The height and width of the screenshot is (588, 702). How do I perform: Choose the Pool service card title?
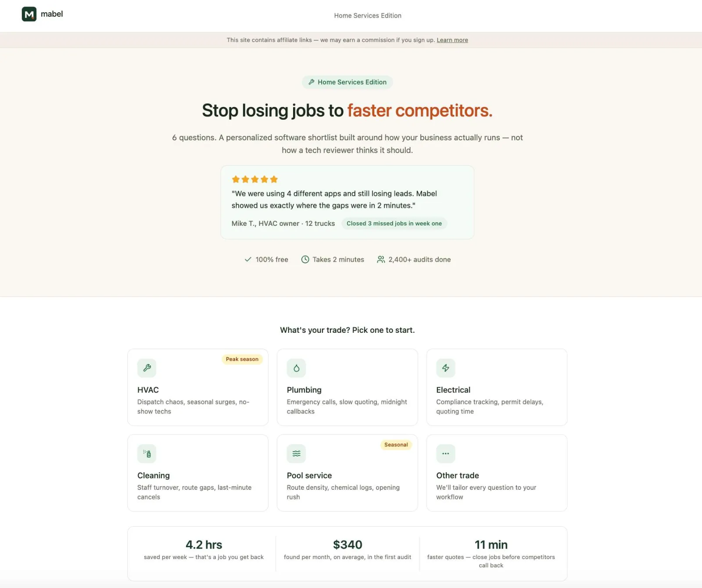point(309,475)
